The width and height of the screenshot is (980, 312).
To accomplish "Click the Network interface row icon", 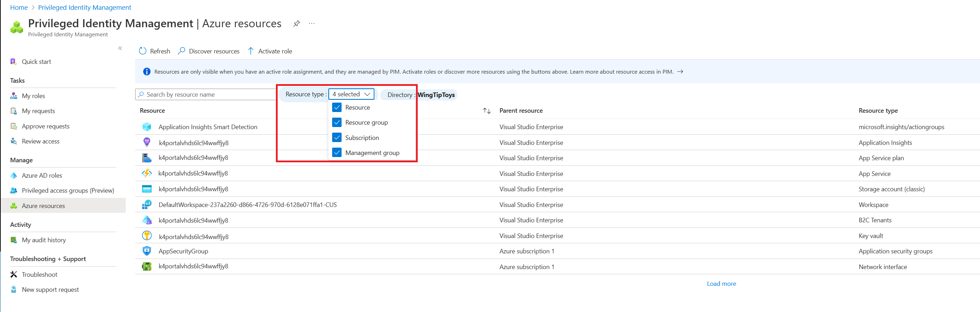I will tap(147, 266).
